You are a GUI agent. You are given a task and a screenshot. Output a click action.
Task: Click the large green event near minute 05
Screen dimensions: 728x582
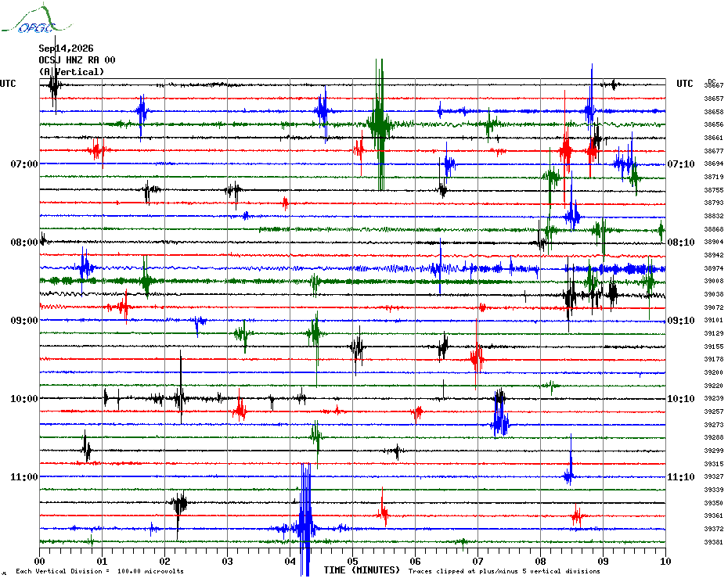pyautogui.click(x=380, y=124)
